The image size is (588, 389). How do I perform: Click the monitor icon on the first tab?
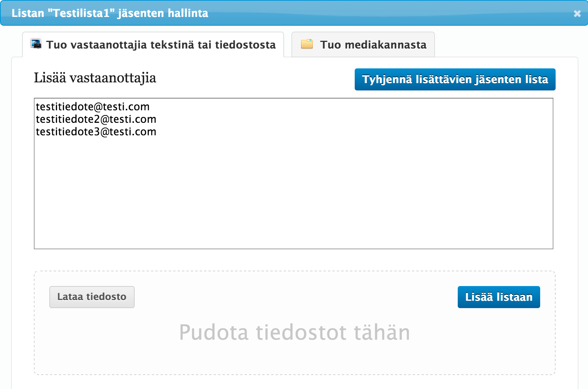pyautogui.click(x=36, y=44)
